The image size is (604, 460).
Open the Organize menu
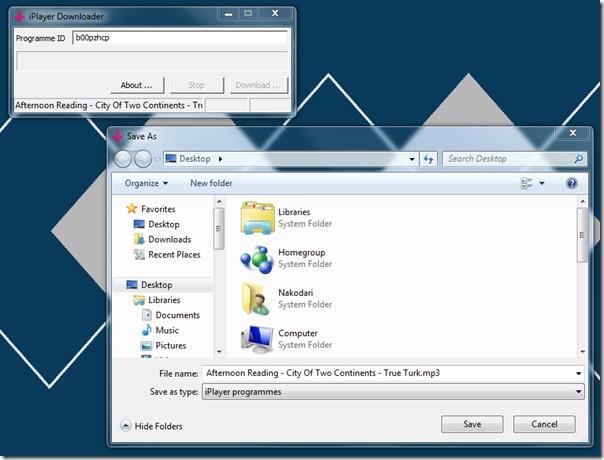pos(146,184)
